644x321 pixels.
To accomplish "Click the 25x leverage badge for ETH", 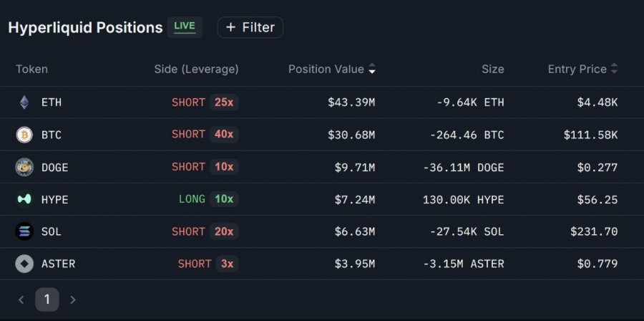I will [x=224, y=102].
